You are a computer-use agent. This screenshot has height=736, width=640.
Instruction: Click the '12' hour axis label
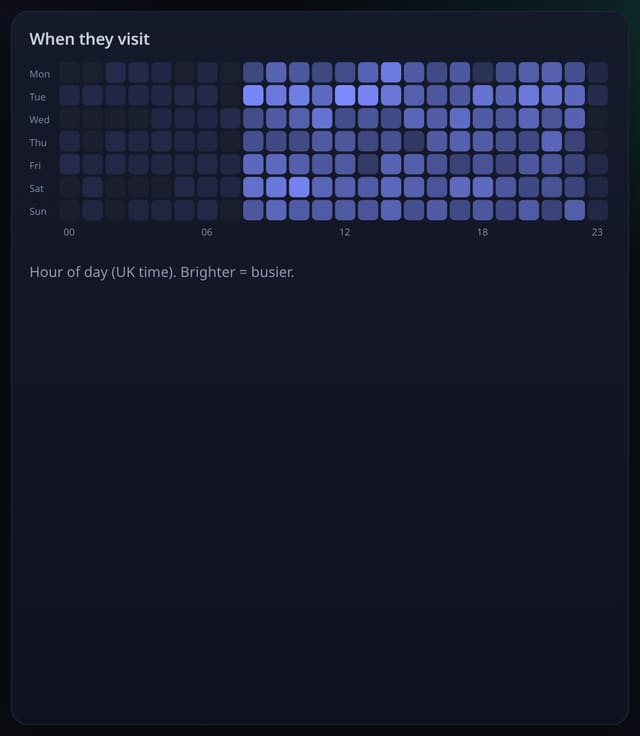[345, 232]
